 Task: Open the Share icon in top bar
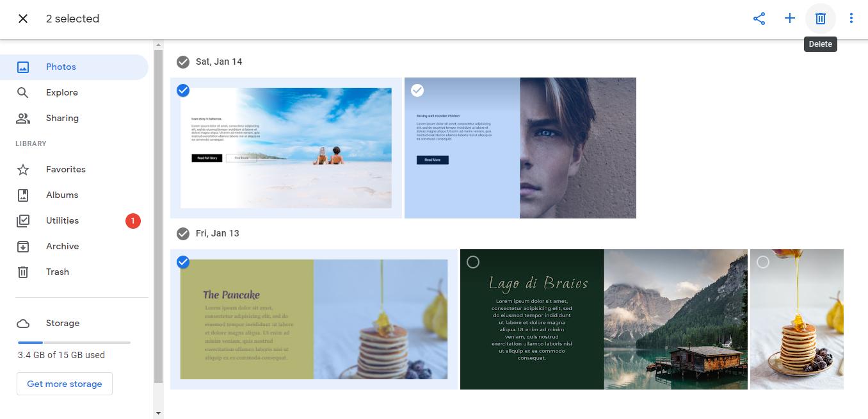pyautogui.click(x=759, y=19)
